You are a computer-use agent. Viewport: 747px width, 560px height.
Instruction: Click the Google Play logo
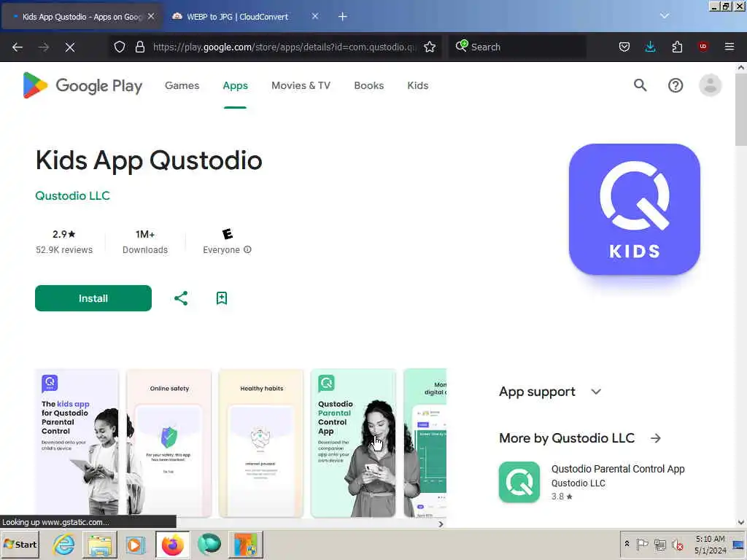click(x=83, y=86)
